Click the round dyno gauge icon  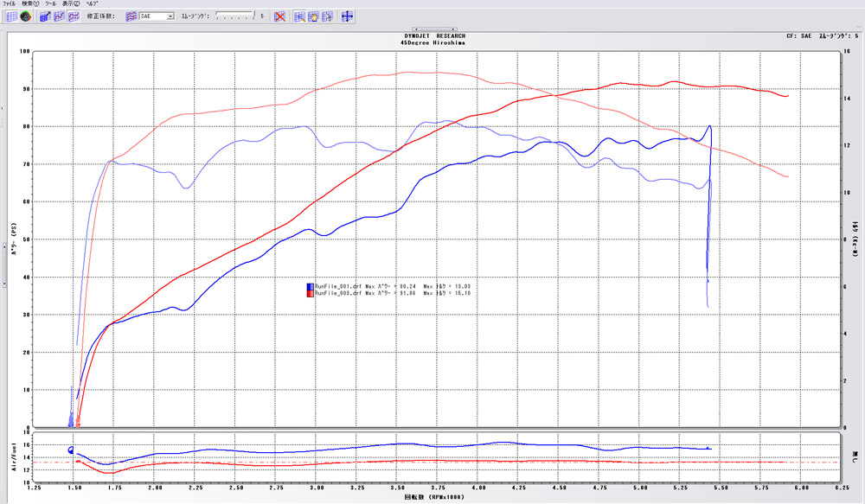(x=27, y=16)
